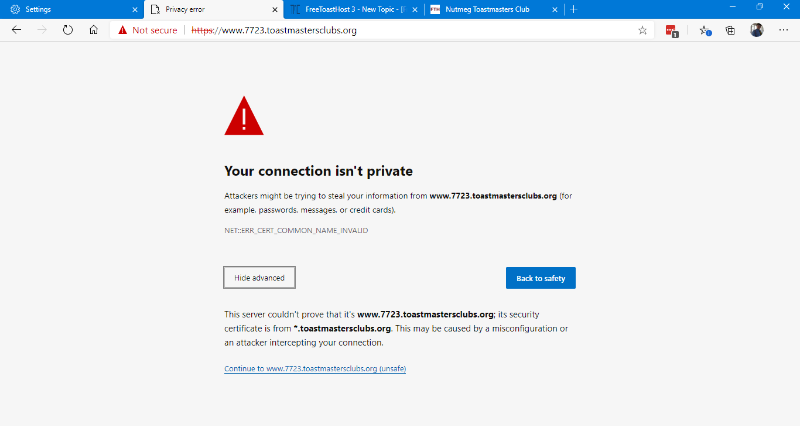800x426 pixels.
Task: Switch to the Settings tab
Action: click(x=65, y=9)
